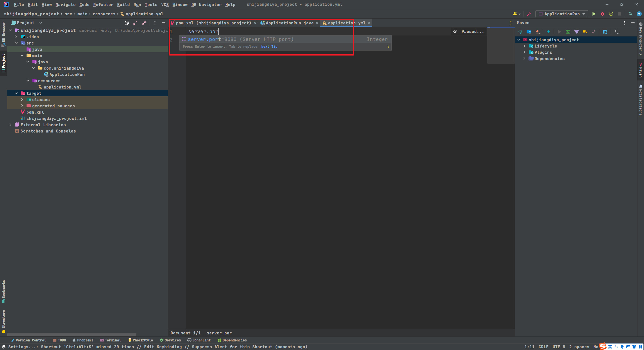Click the SonarLint status bar icon
The height and width of the screenshot is (350, 644).
pyautogui.click(x=199, y=340)
